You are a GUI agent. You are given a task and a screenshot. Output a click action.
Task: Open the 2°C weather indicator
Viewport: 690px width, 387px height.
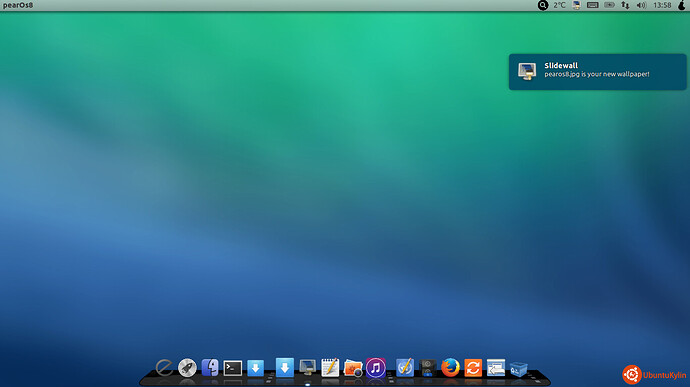point(559,5)
